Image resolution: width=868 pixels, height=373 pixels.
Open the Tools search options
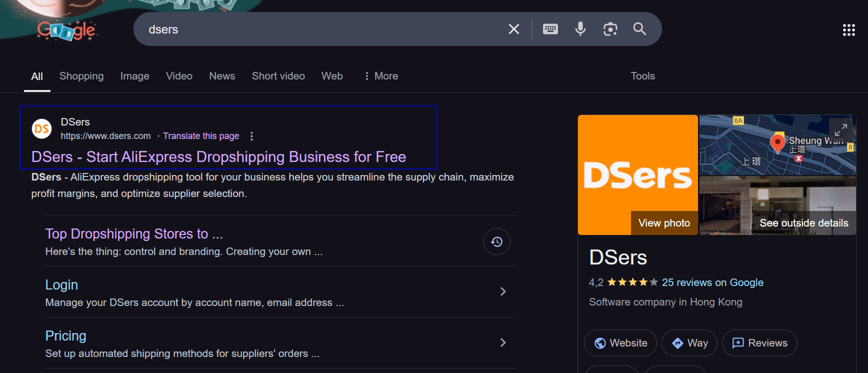(x=642, y=76)
